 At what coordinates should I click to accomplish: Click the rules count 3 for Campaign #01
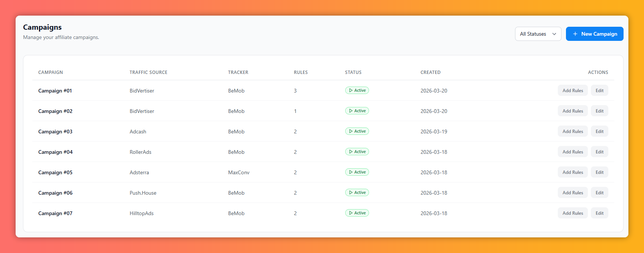[x=295, y=91]
